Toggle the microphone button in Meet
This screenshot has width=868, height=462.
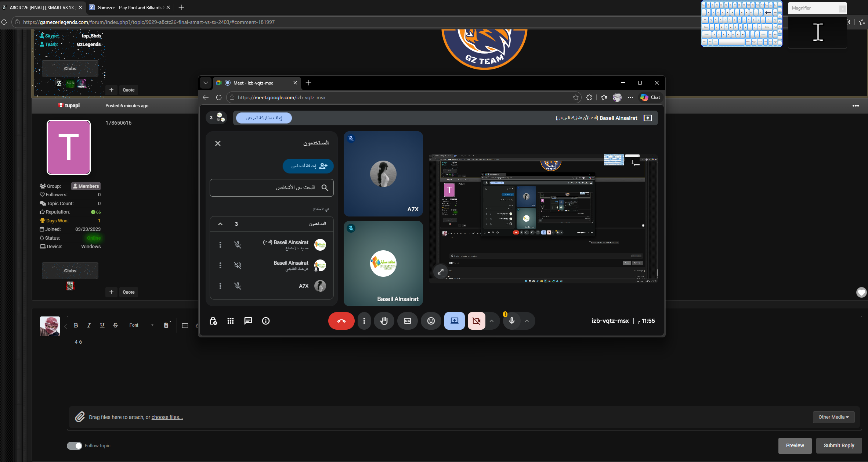[x=511, y=321]
